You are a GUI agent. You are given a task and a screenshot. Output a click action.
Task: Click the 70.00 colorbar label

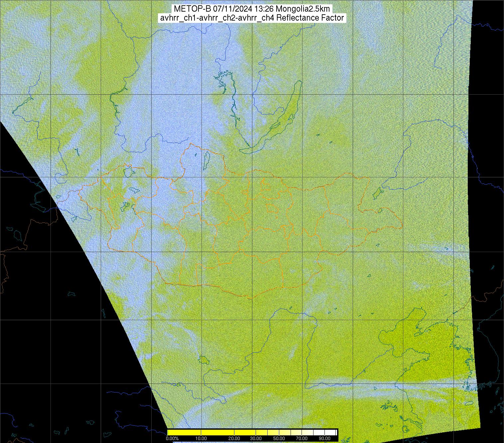pyautogui.click(x=302, y=438)
